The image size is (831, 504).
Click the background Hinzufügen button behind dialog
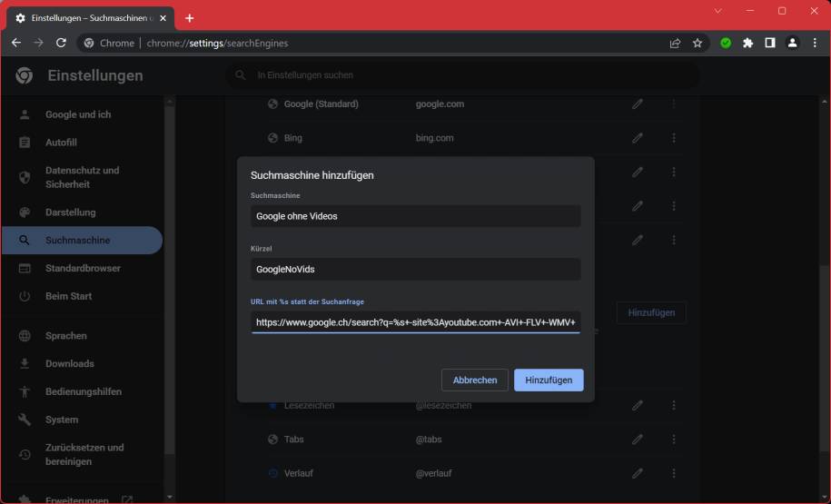(651, 312)
